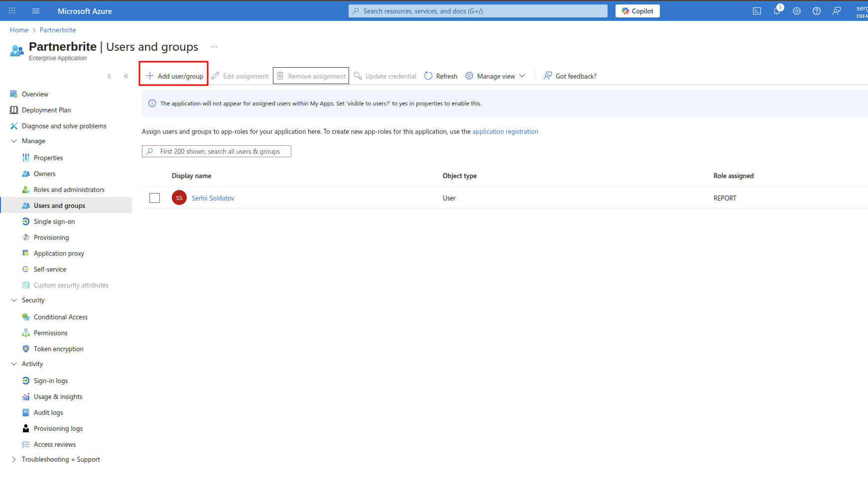The width and height of the screenshot is (868, 497).
Task: Open the Help question mark icon
Action: [817, 11]
